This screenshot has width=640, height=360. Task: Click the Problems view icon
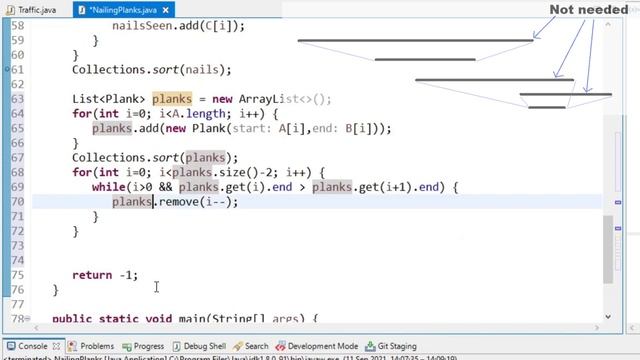click(72, 346)
